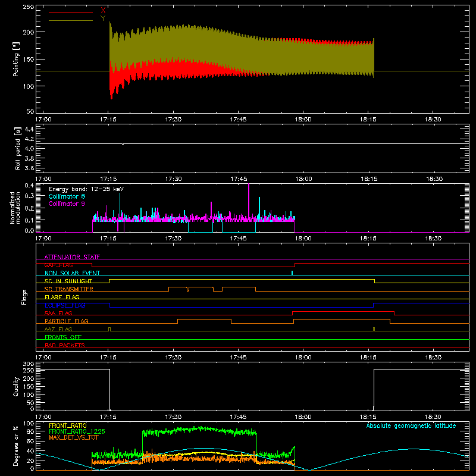Click the 0.2 modulation tick label

(29, 208)
